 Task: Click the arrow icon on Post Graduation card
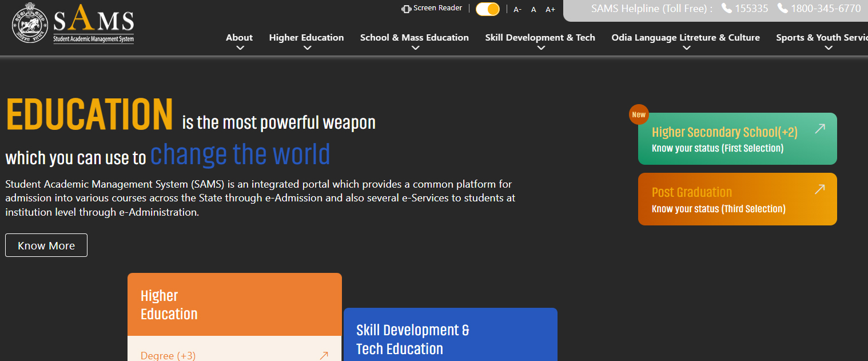coord(819,189)
